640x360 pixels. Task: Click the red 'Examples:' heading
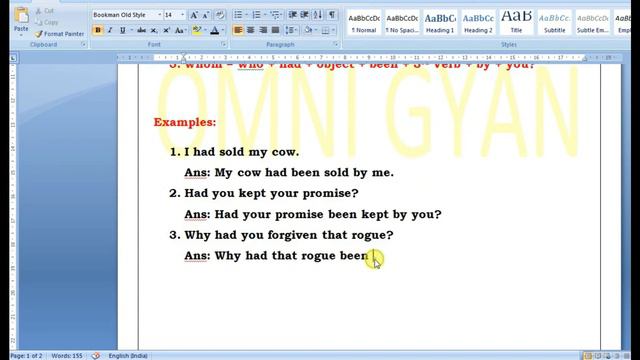[185, 122]
